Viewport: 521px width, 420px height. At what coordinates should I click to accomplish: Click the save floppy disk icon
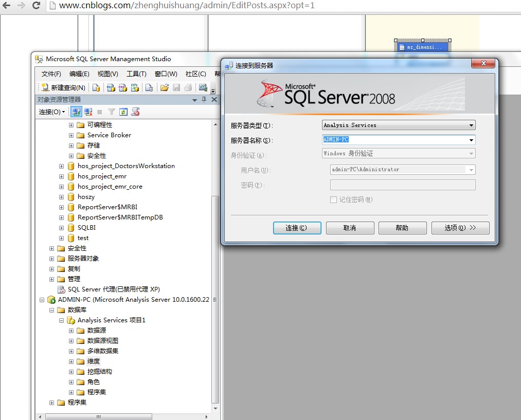176,88
